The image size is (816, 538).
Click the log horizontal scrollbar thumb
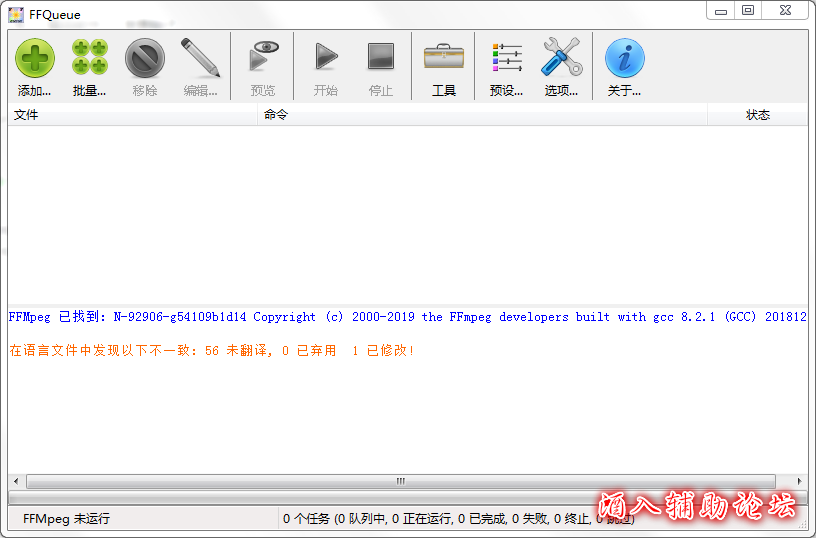pos(400,481)
